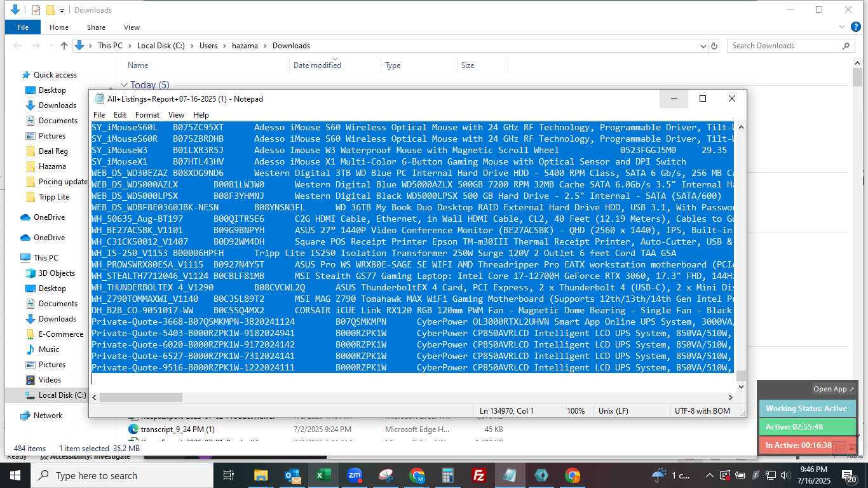868x488 pixels.
Task: Click the UTF-8 with BOM status bar entry
Action: click(702, 411)
